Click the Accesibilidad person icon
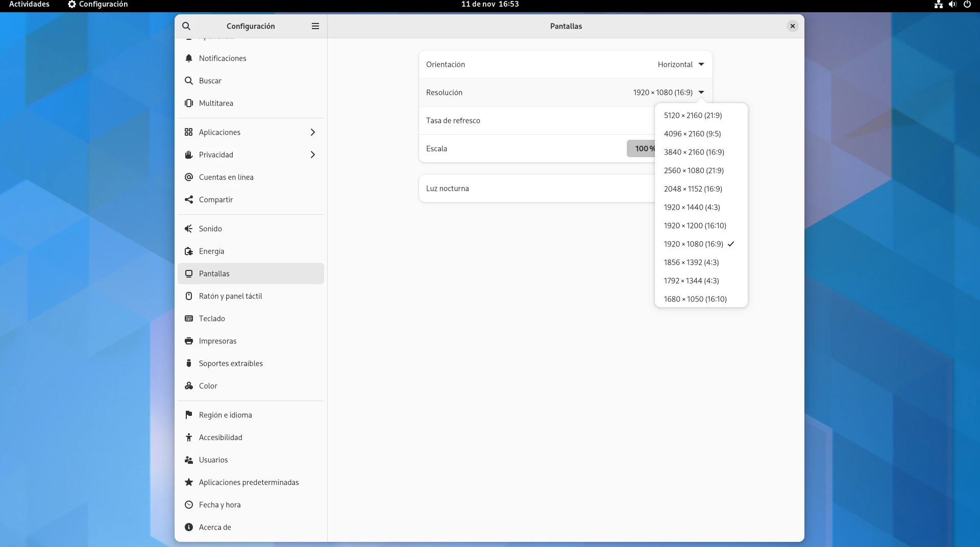The width and height of the screenshot is (980, 547). point(189,437)
